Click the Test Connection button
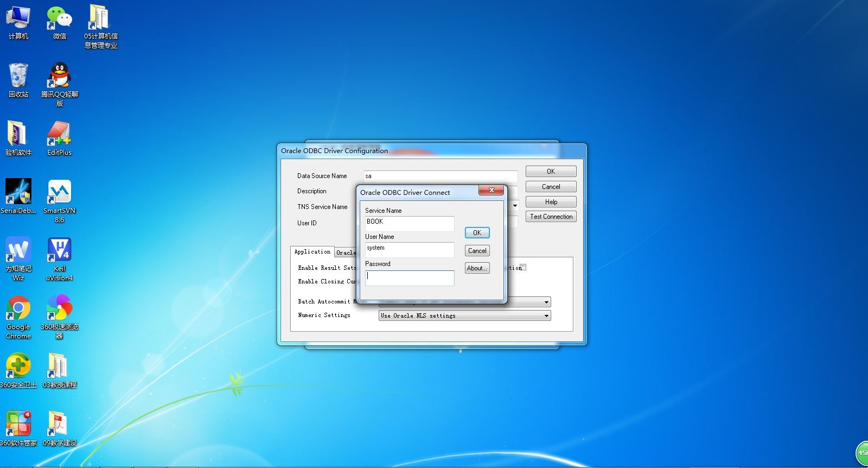This screenshot has width=868, height=468. (x=551, y=217)
